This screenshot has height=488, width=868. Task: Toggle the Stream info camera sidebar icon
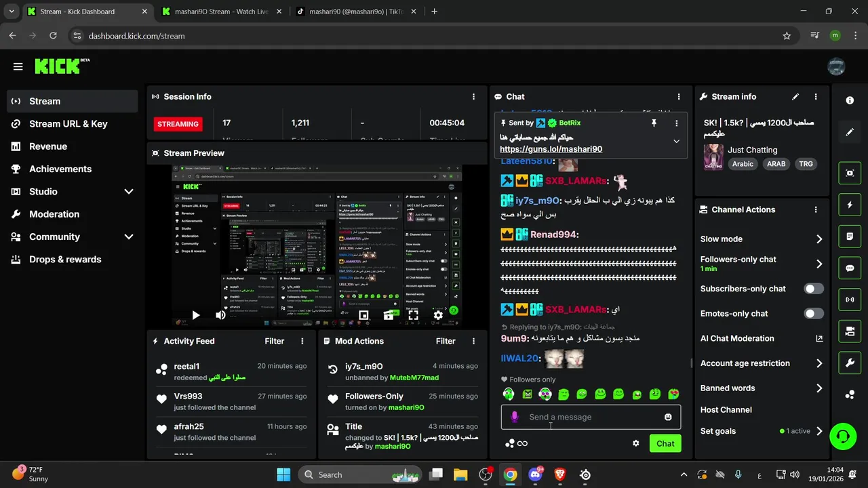coord(850,331)
